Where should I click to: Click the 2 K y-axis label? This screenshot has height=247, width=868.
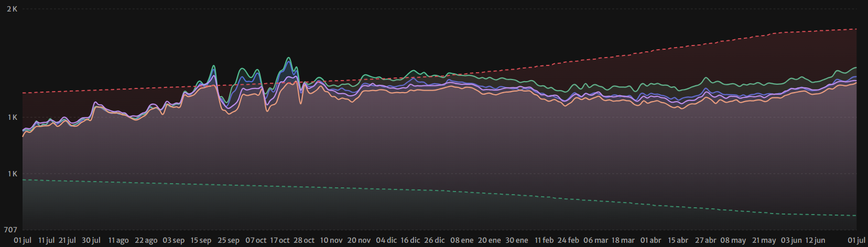12,9
